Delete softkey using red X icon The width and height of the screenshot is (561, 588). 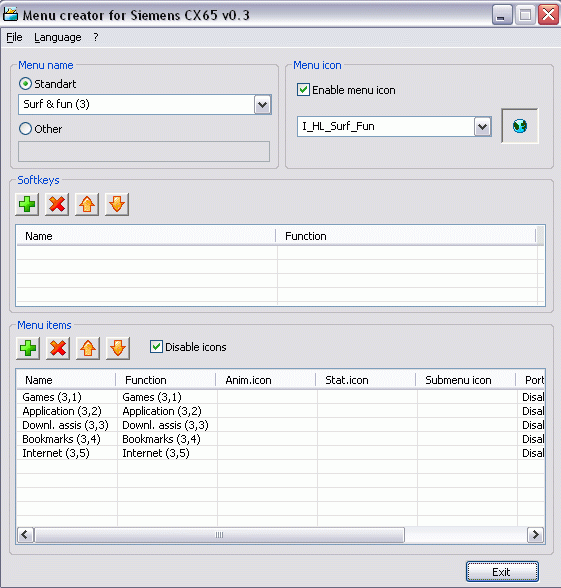coord(57,204)
